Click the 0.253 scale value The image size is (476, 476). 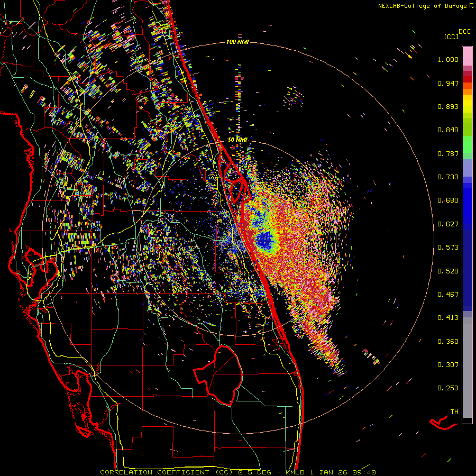click(448, 388)
